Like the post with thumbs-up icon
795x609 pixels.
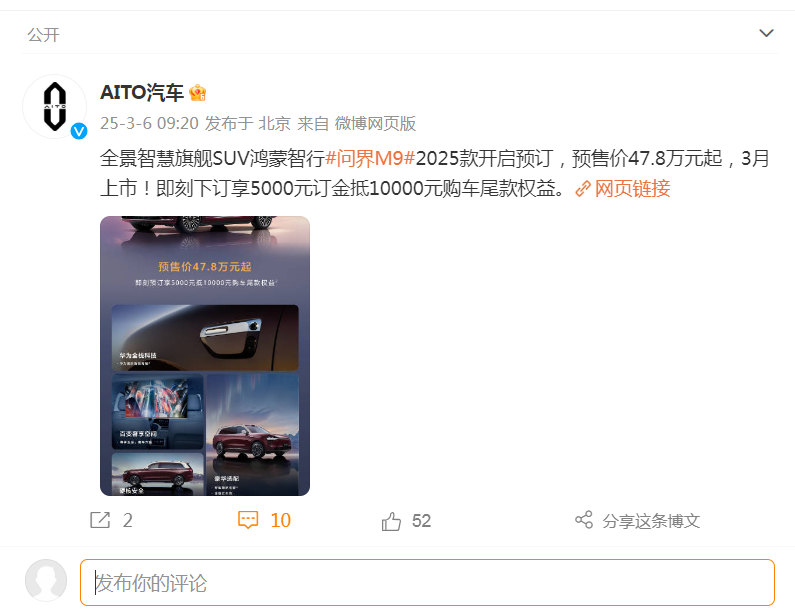[391, 521]
